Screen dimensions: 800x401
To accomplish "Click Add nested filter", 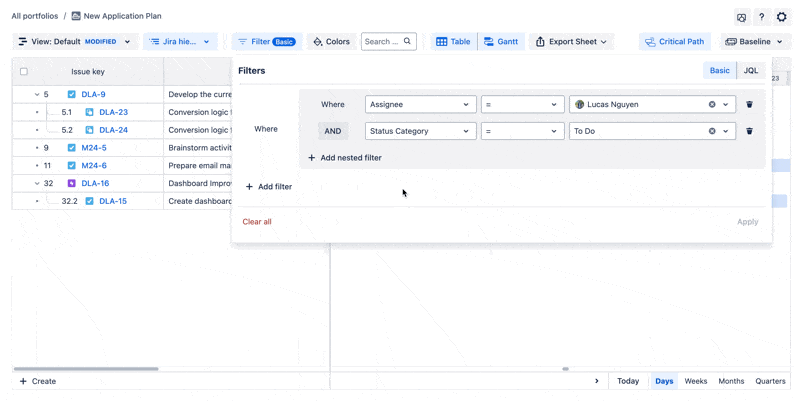I will [x=344, y=158].
